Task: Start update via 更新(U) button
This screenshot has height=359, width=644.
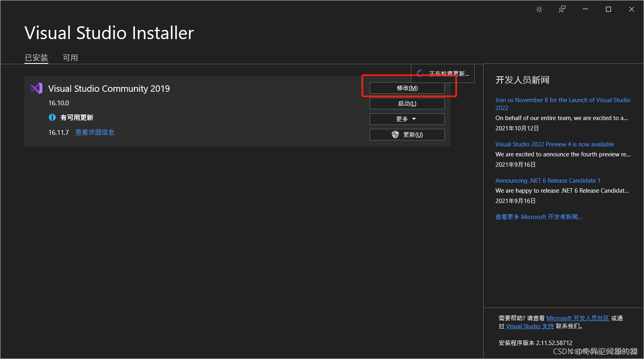Action: pos(411,134)
